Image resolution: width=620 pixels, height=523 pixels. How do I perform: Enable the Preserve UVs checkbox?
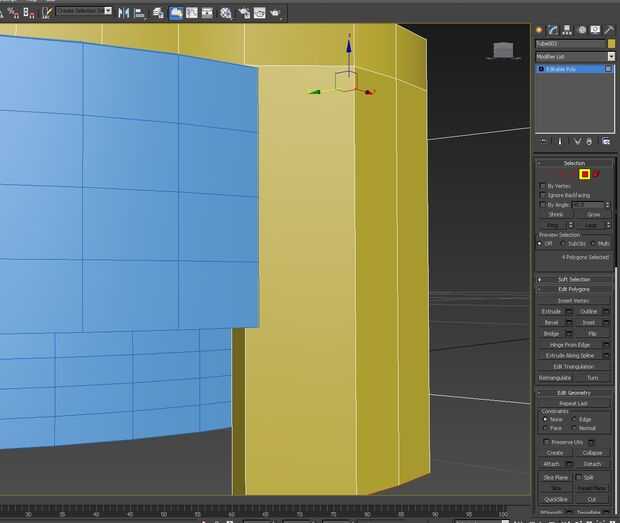546,442
